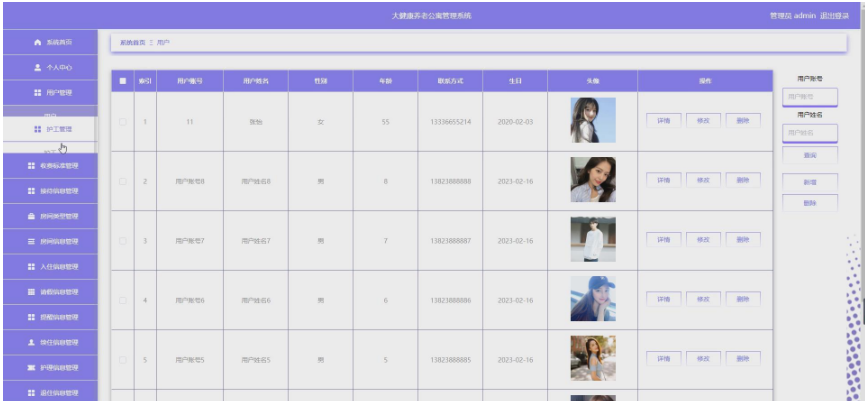Click 修改 for 用户姓名6 row
This screenshot has height=401, width=865.
(703, 299)
